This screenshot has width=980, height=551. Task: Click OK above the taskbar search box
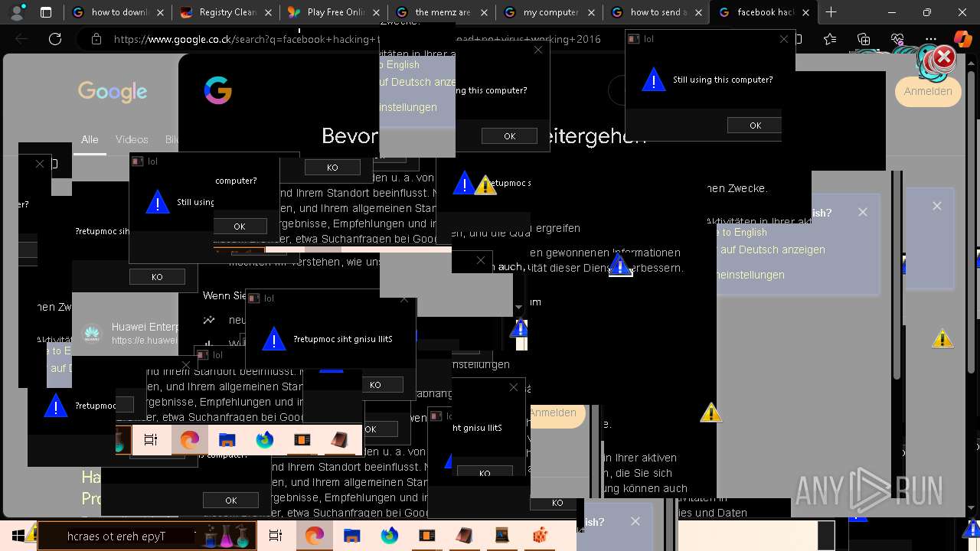pyautogui.click(x=230, y=500)
